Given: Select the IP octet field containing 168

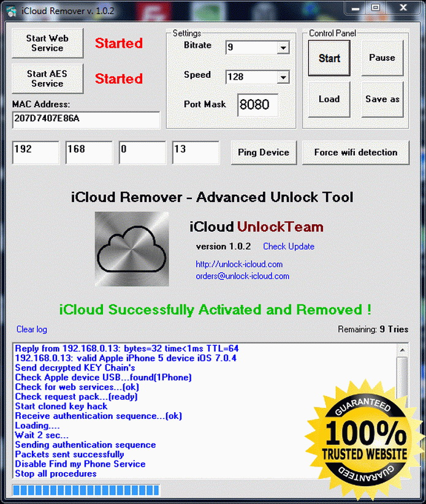Looking at the screenshot, I should pyautogui.click(x=89, y=152).
